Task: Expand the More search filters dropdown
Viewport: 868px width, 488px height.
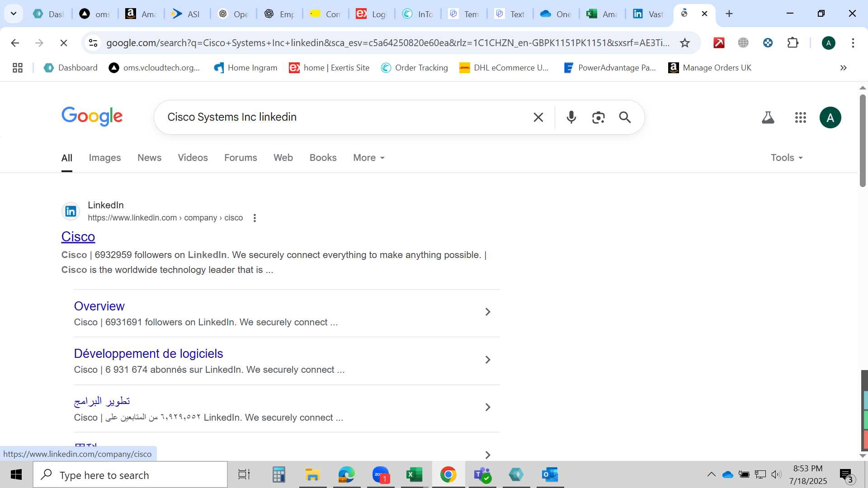Action: 369,158
